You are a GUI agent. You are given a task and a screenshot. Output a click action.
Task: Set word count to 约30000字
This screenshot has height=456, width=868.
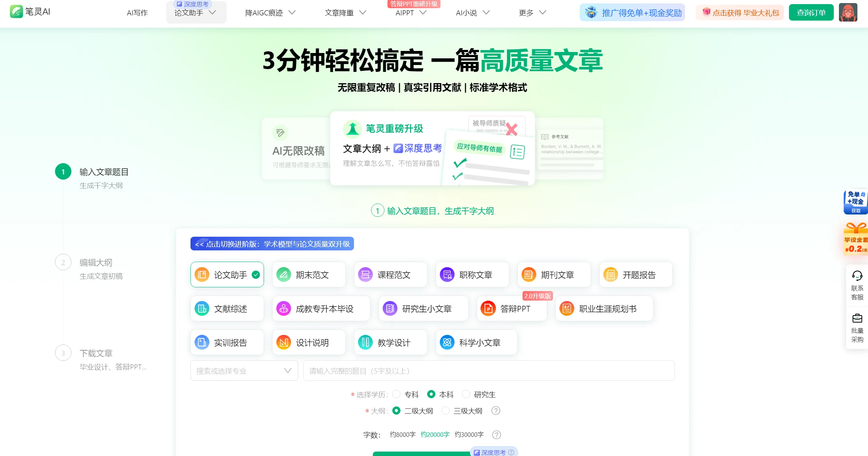(469, 434)
